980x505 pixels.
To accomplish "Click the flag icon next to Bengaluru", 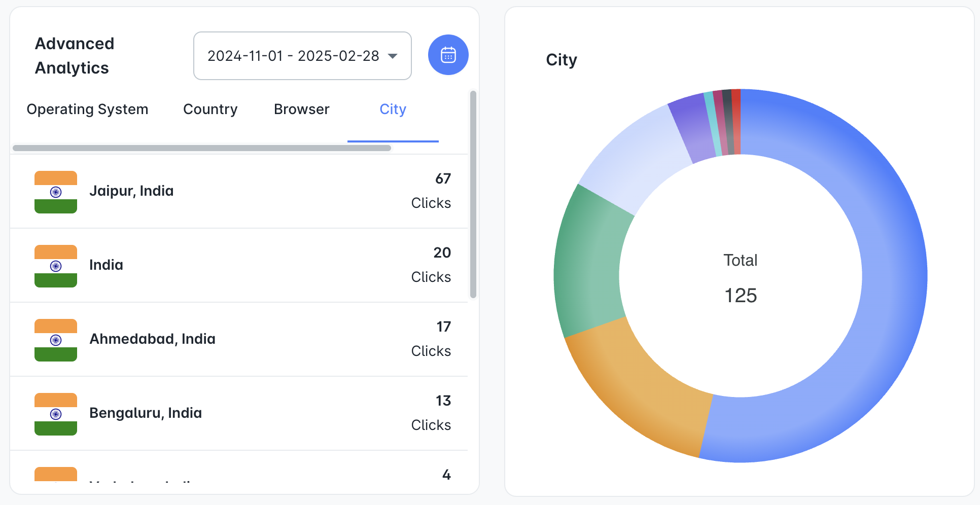I will pyautogui.click(x=56, y=414).
